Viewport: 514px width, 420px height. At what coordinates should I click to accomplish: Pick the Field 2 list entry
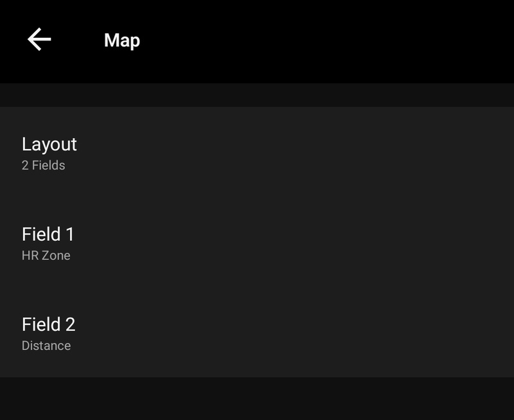point(257,332)
